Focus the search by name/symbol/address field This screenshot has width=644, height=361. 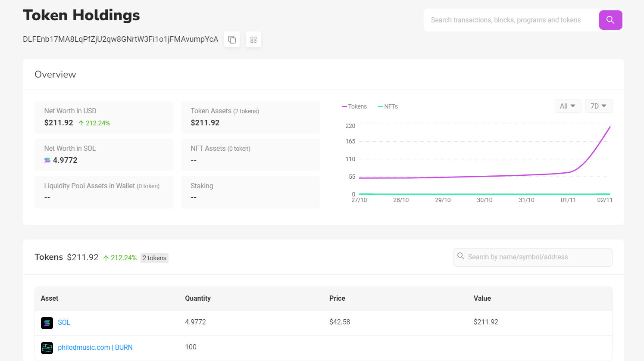click(533, 257)
